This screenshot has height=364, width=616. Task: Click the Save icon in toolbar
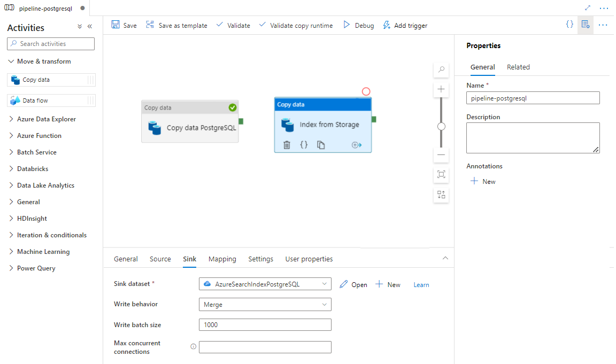[x=115, y=25]
